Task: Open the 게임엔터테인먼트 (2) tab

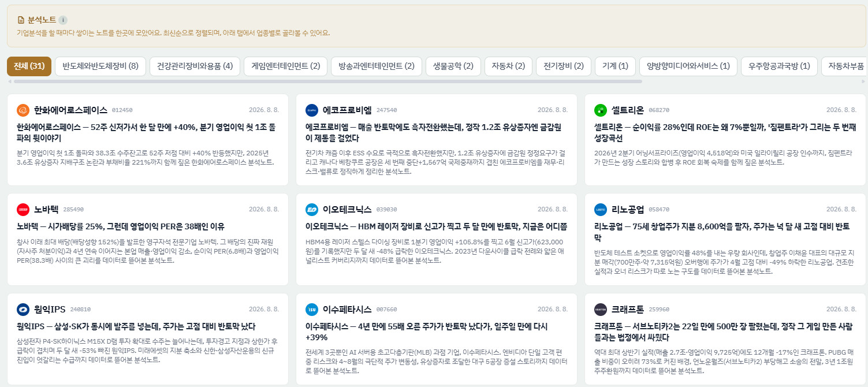Action: [x=285, y=66]
